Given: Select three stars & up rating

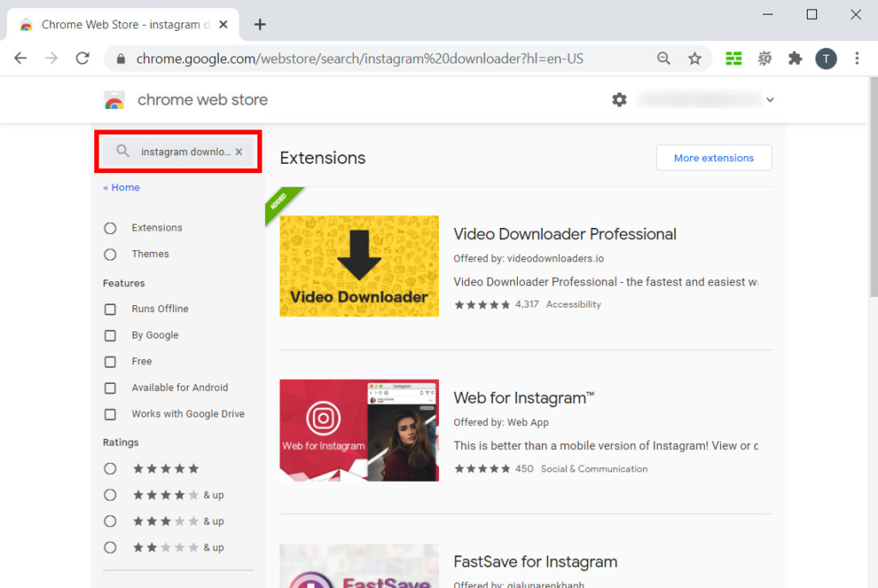Looking at the screenshot, I should click(110, 521).
